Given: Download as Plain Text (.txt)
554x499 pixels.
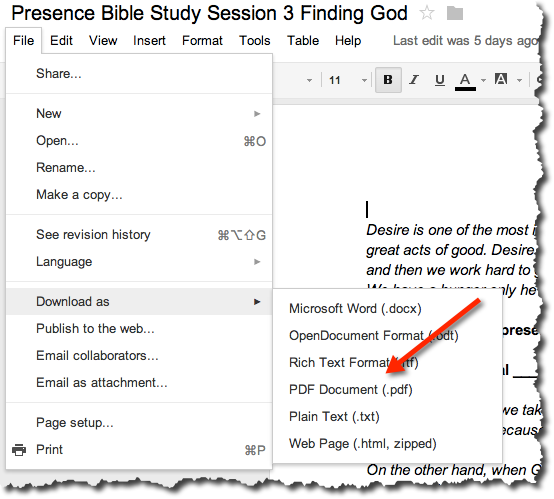Looking at the screenshot, I should point(388,416).
